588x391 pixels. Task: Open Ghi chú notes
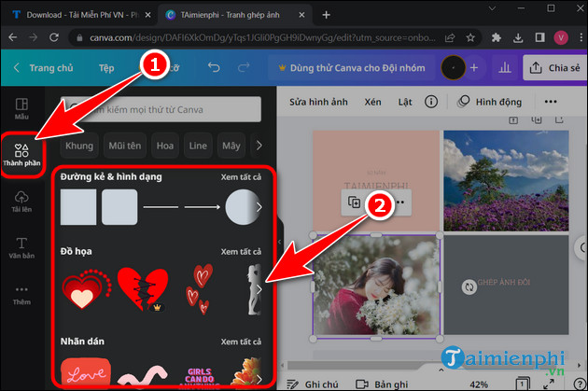tap(313, 384)
